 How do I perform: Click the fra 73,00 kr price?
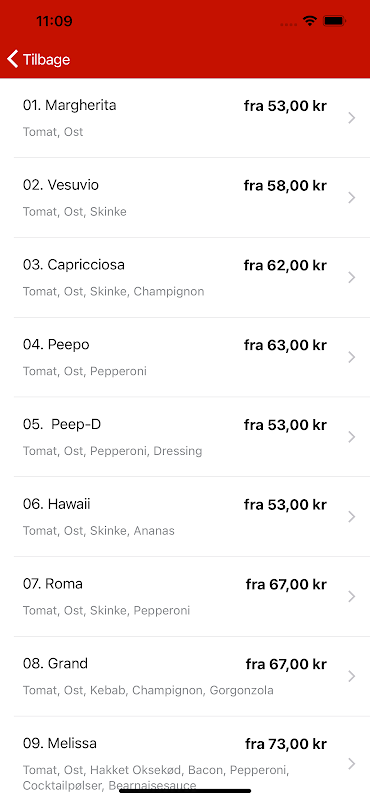click(x=286, y=744)
